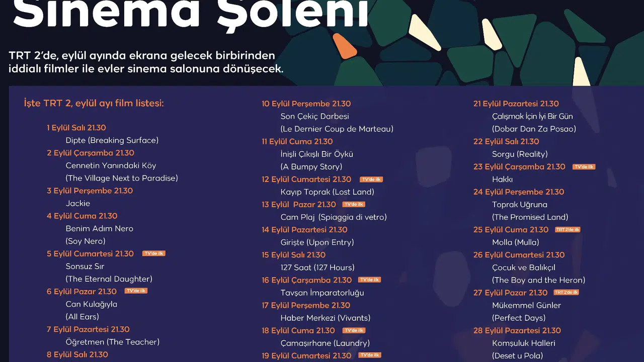Image resolution: width=644 pixels, height=362 pixels.
Task: Click the TV'de ilk badge beside 18 Eylül Cuma
Action: click(354, 330)
